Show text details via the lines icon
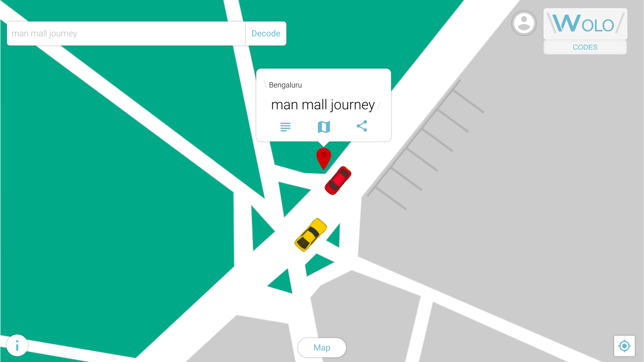 tap(286, 127)
